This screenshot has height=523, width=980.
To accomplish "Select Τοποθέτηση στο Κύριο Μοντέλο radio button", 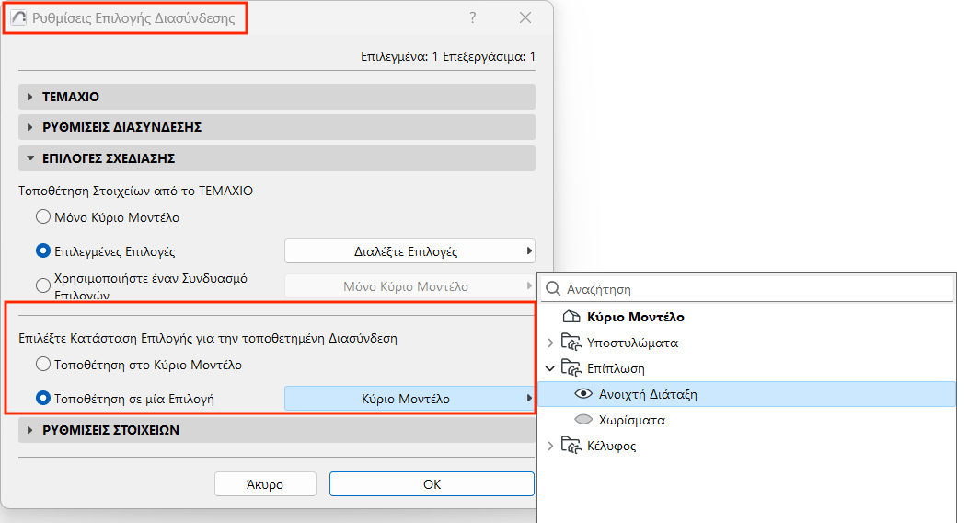I will [43, 365].
